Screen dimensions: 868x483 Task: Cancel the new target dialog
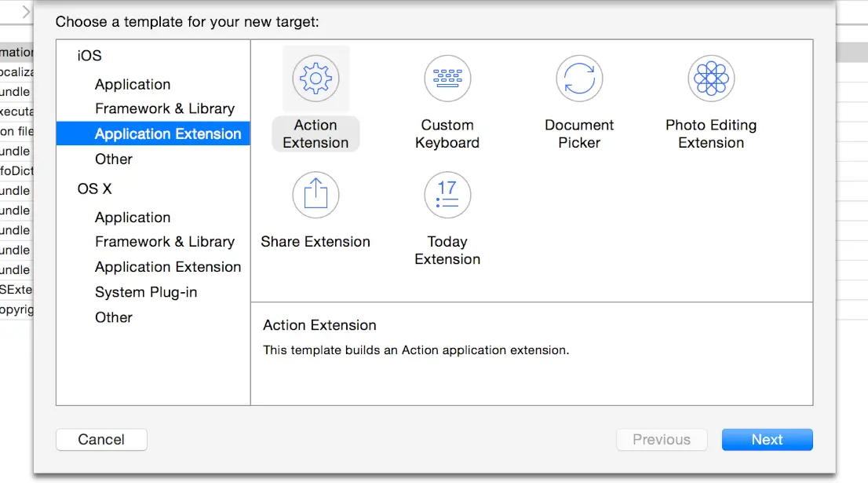point(101,439)
